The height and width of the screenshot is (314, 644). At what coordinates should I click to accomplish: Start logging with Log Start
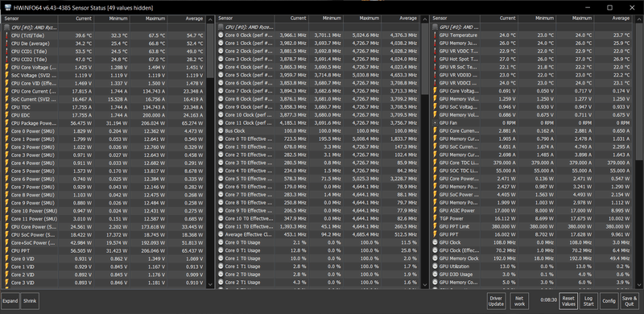[588, 301]
